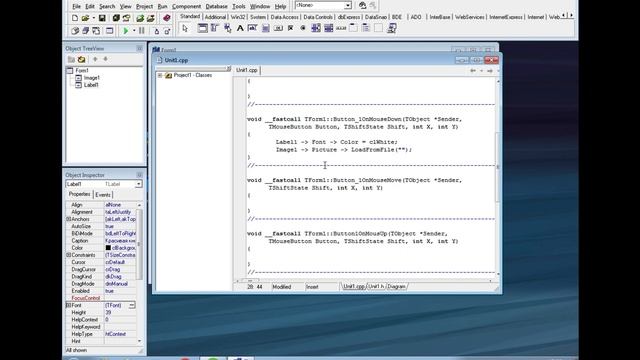Open the dropdown arrow beside Open icon

coord(93,18)
